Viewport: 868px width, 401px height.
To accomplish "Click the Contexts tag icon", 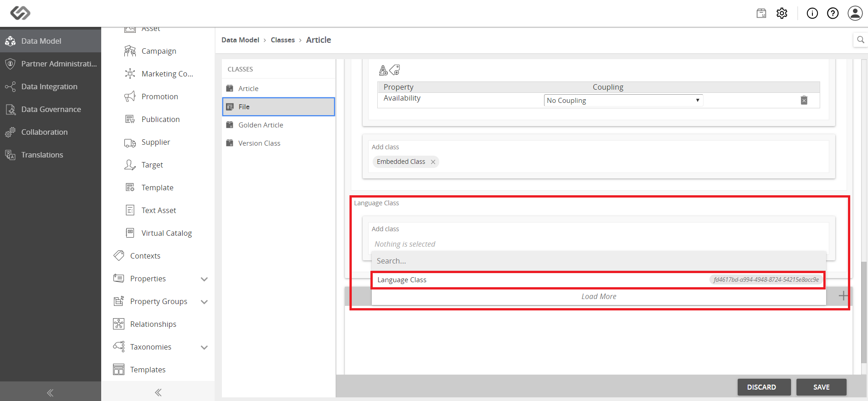I will [118, 256].
